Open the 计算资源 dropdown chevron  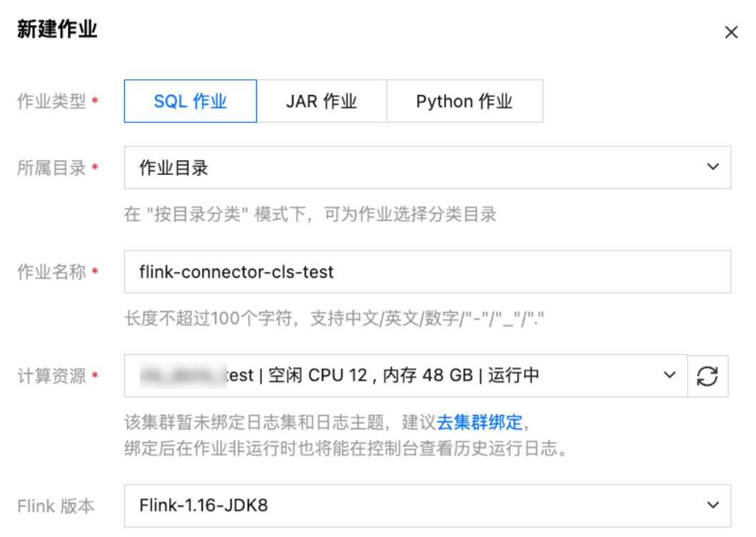click(x=670, y=375)
